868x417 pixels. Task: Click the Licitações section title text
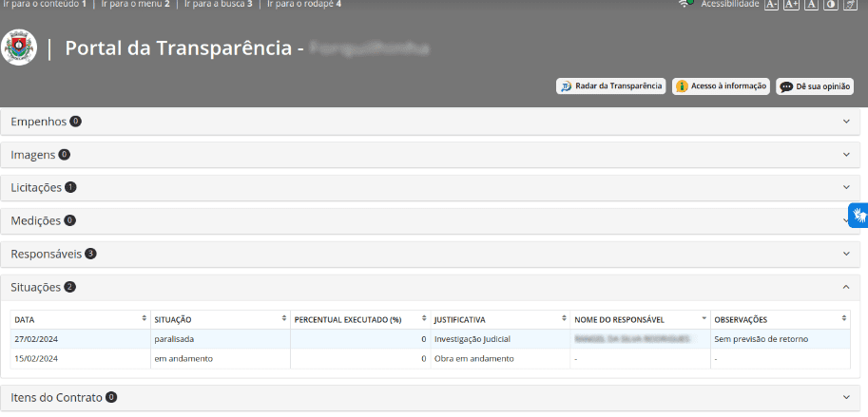click(36, 187)
